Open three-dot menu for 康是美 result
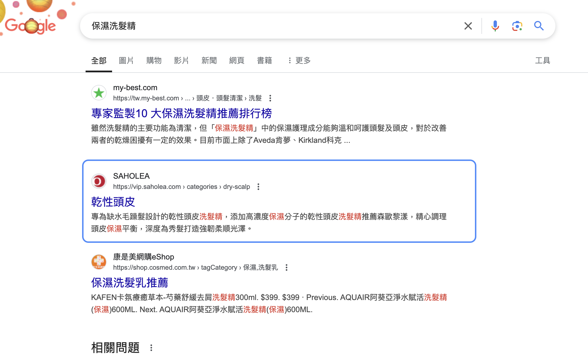Image resolution: width=588 pixels, height=364 pixels. coord(287,267)
